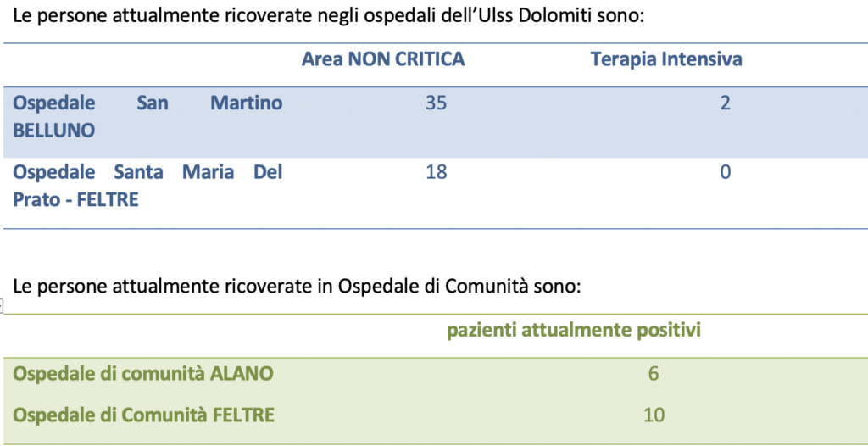This screenshot has width=868, height=446.
Task: Click the word "BELLUNO" in the hospital table
Action: [54, 131]
